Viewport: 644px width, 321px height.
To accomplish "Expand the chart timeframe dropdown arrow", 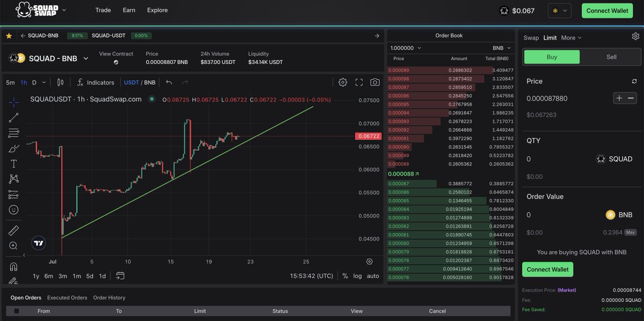I will coord(44,82).
